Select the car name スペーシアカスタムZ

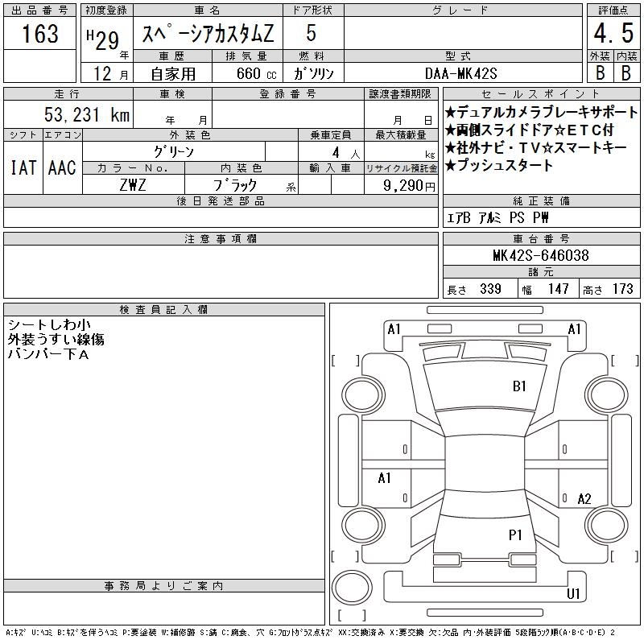(208, 33)
